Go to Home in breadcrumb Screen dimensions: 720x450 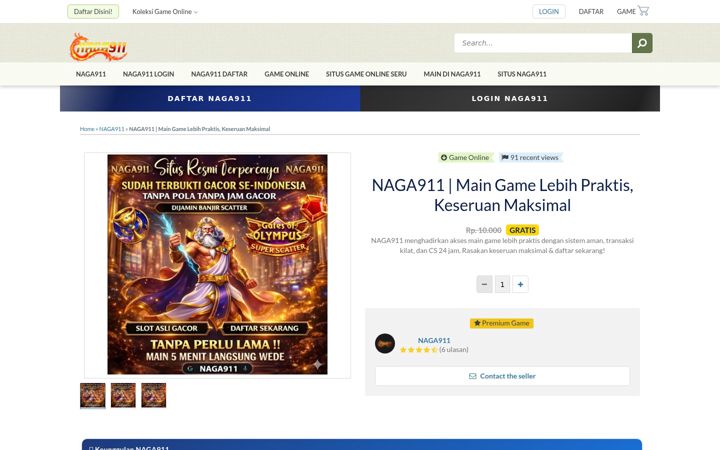point(87,129)
